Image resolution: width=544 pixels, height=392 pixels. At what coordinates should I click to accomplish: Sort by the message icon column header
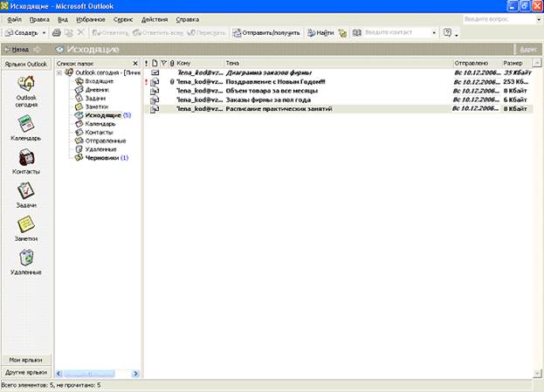click(x=155, y=63)
